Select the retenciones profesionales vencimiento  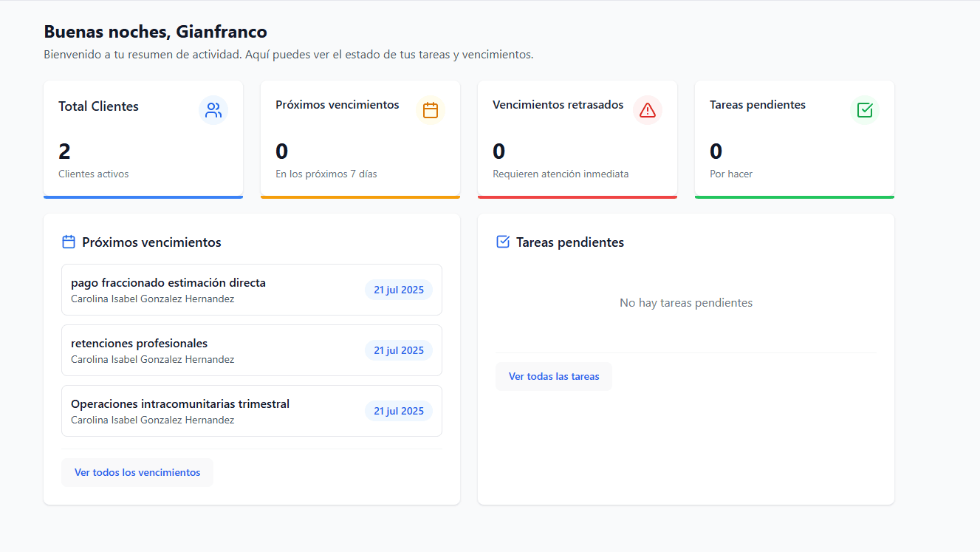point(251,350)
